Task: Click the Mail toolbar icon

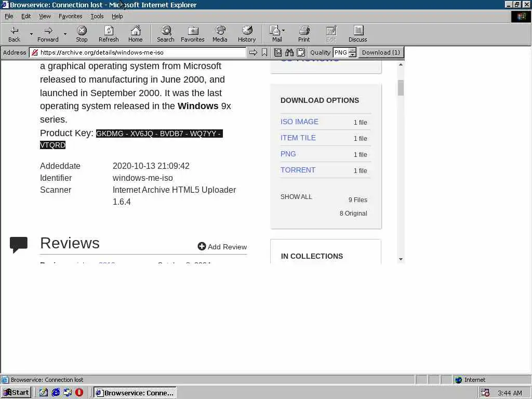Action: pyautogui.click(x=275, y=34)
